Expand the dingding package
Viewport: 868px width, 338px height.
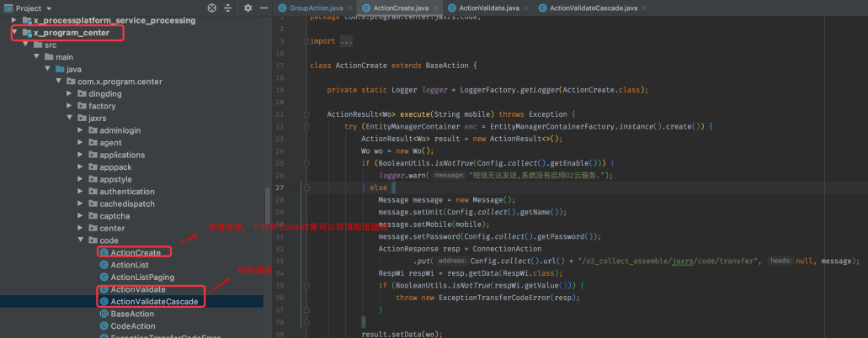70,93
